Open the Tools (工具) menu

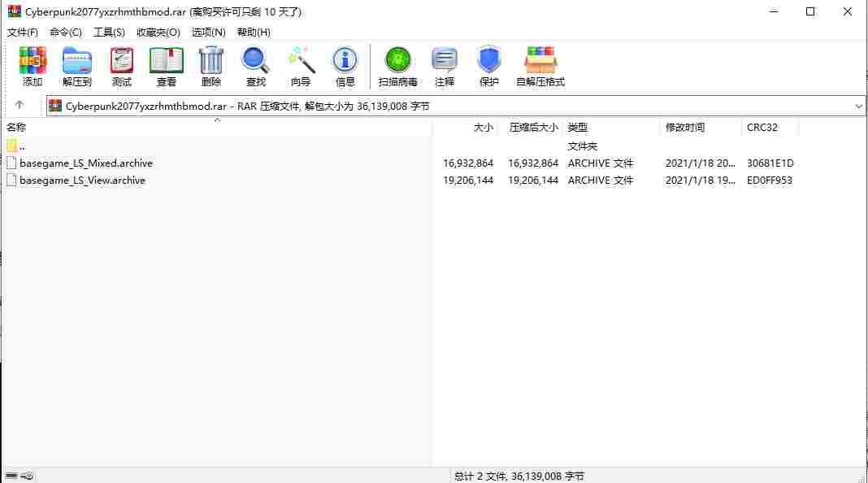click(x=109, y=33)
